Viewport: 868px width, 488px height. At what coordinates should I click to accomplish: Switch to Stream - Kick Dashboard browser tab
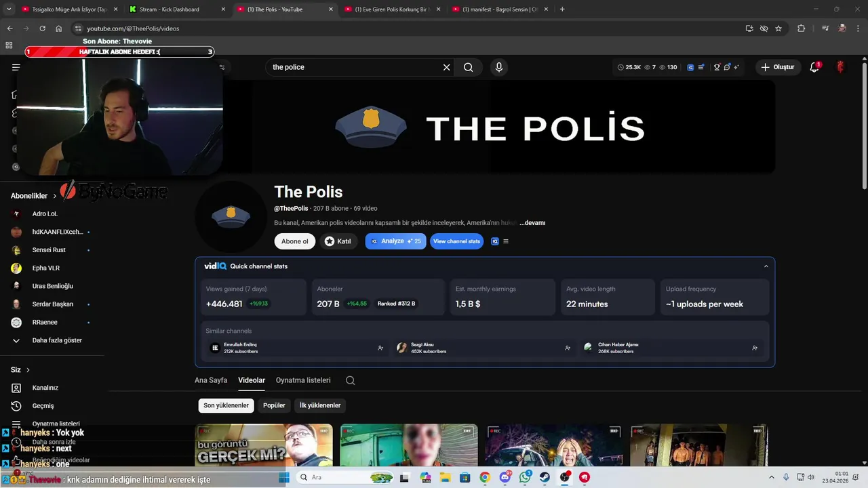(x=176, y=9)
